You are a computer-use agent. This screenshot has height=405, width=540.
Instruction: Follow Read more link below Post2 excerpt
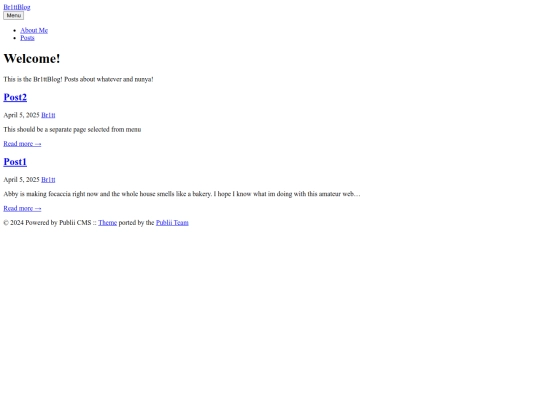[22, 144]
